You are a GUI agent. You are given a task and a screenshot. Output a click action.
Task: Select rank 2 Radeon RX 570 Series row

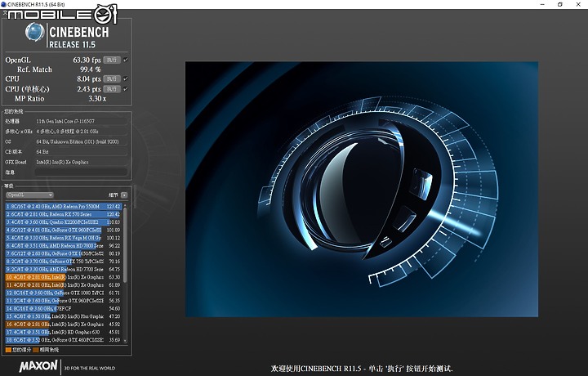(x=64, y=214)
